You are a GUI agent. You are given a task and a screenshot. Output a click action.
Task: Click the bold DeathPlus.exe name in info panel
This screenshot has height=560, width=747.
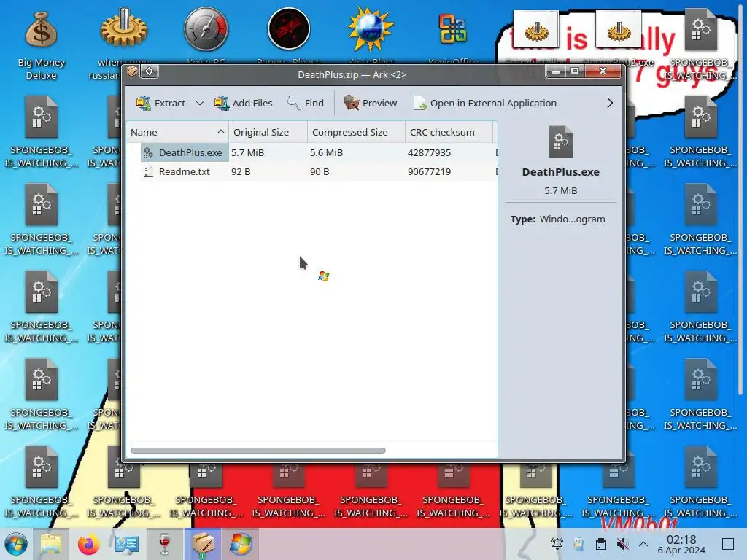[561, 172]
